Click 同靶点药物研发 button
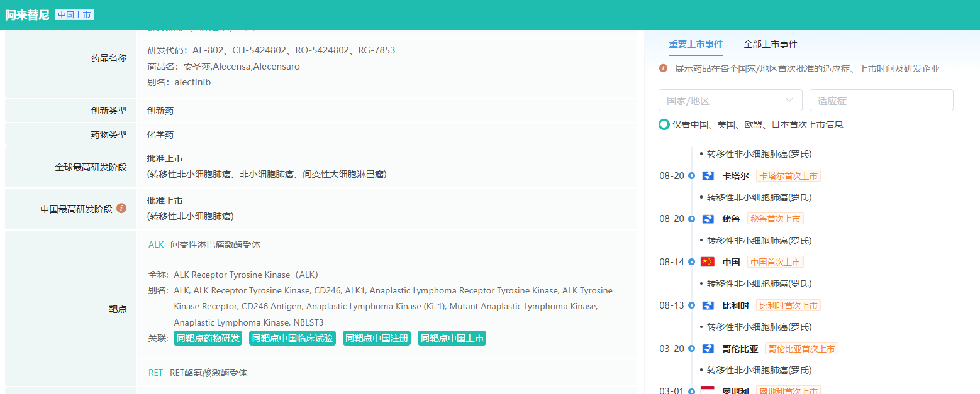Screen dimensions: 980x394 click(208, 338)
